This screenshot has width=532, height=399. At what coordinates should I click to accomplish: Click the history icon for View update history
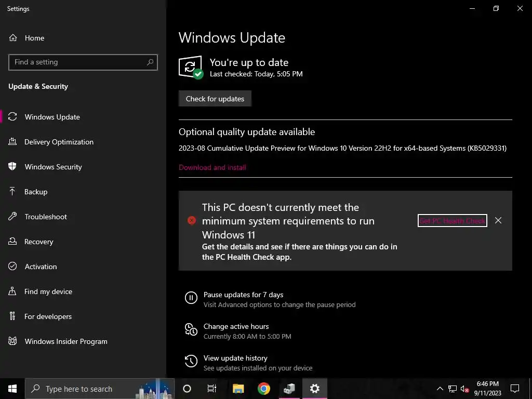191,361
